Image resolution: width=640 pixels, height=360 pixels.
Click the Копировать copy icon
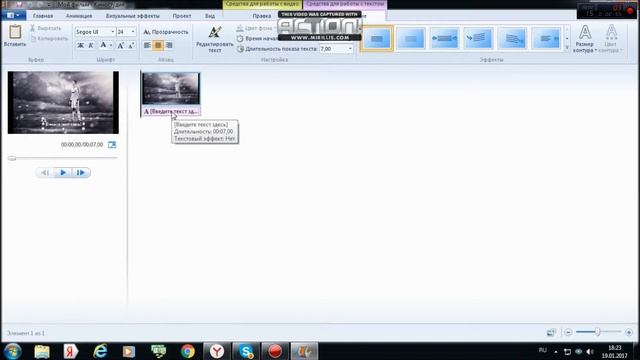click(x=33, y=38)
